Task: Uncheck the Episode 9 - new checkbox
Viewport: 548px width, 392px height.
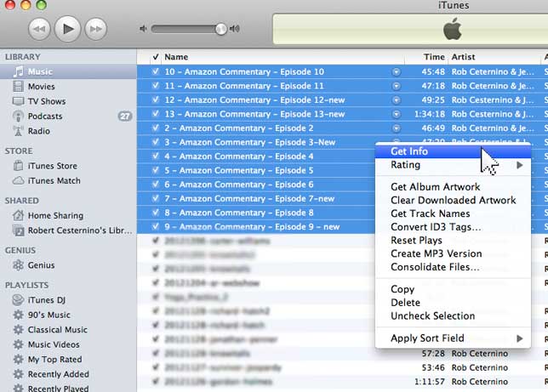Action: coord(156,226)
